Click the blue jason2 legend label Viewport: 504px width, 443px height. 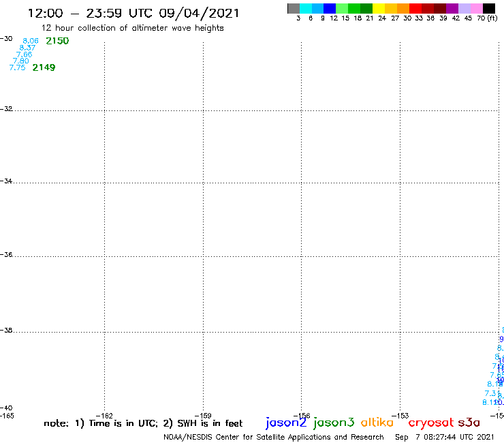[x=286, y=423]
